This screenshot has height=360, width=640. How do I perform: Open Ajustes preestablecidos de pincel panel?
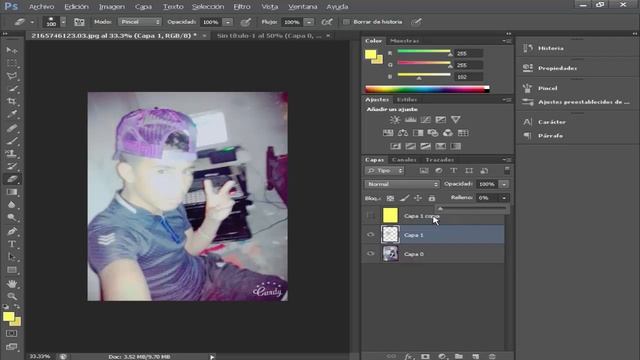(x=584, y=102)
